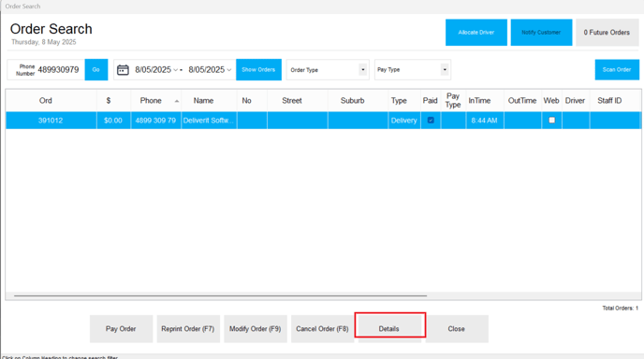
Task: Open the calendar date picker icon
Action: click(x=123, y=70)
